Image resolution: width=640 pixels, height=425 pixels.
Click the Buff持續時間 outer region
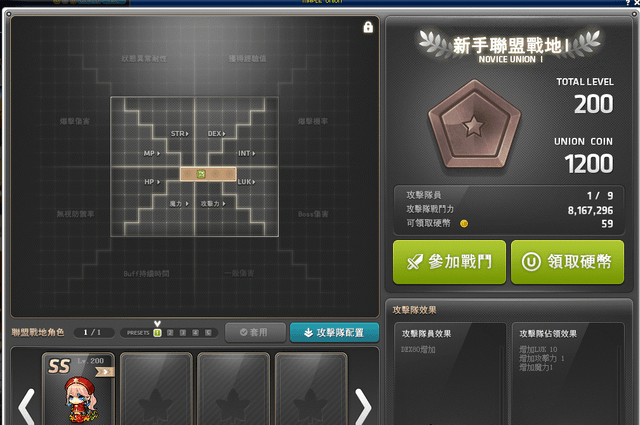pos(146,274)
